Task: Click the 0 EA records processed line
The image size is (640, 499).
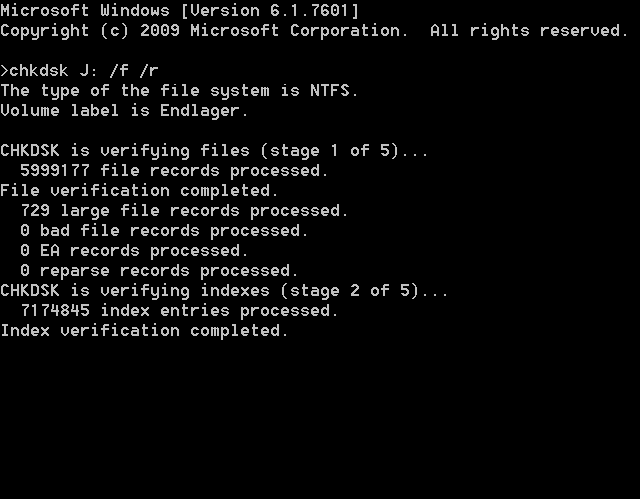Action: [134, 251]
